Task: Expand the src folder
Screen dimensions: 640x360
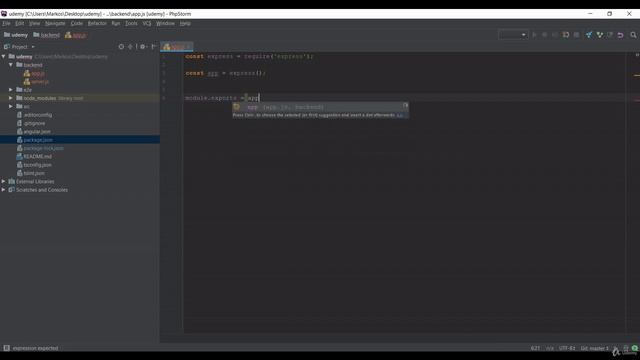Action: click(x=11, y=106)
